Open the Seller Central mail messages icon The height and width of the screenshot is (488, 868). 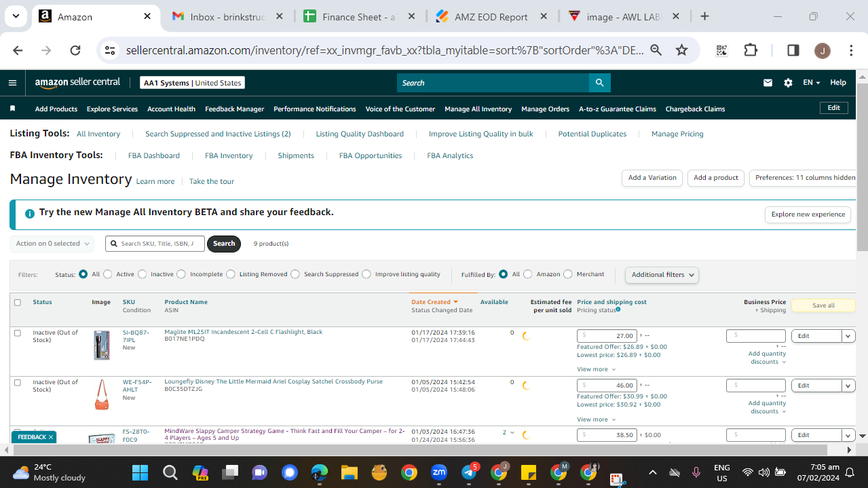[768, 83]
